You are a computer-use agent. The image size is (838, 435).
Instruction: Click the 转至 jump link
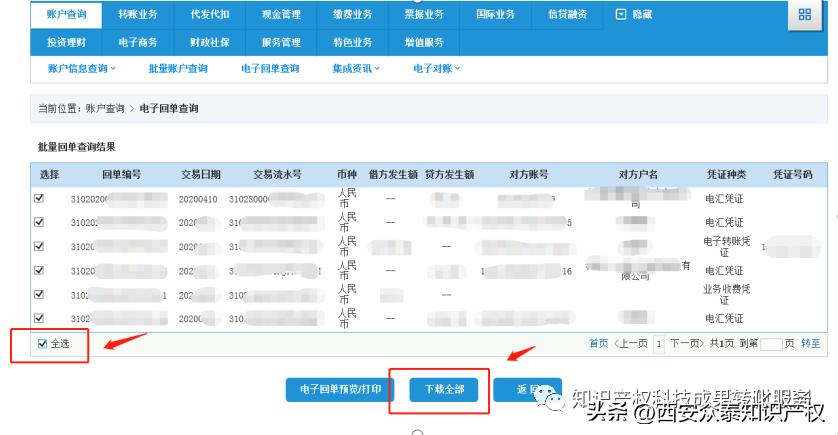(x=811, y=344)
